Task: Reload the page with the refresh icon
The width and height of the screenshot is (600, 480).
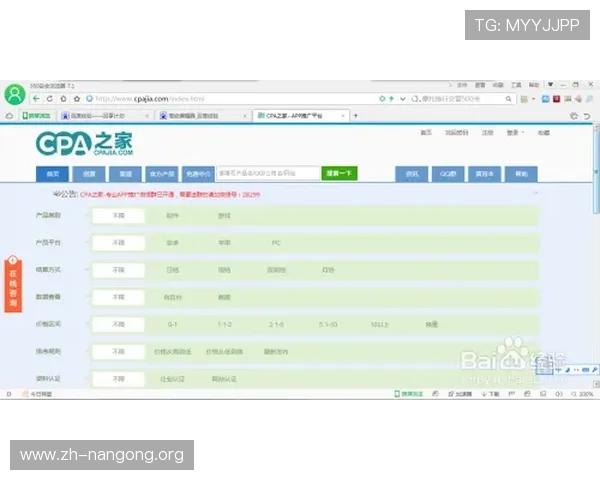Action: [x=50, y=99]
